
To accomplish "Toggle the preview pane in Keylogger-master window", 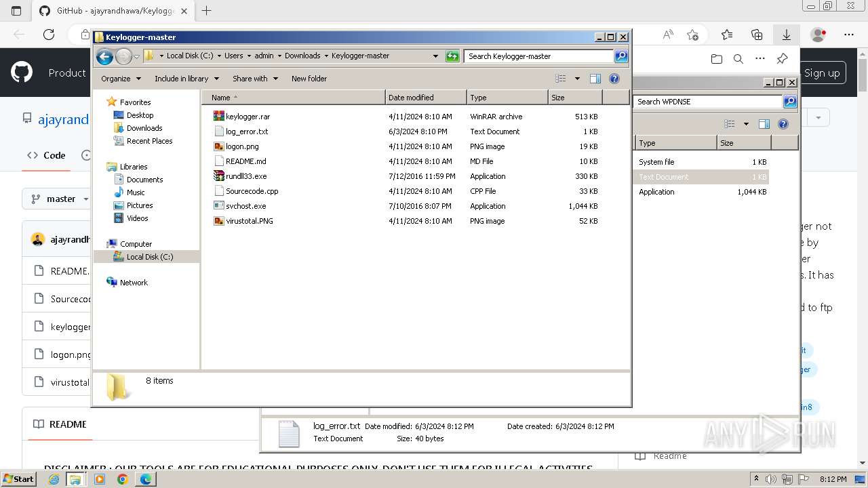I will (x=595, y=79).
